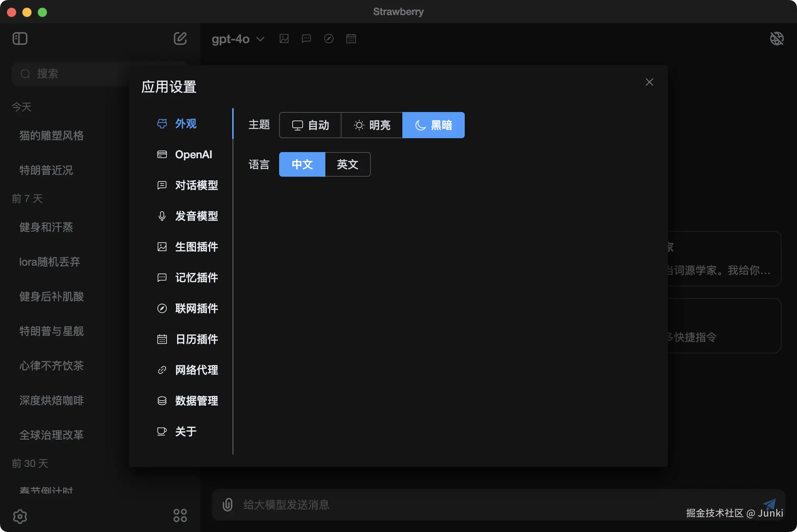Image resolution: width=797 pixels, height=532 pixels.
Task: Select the 自动 theme option
Action: coord(310,125)
